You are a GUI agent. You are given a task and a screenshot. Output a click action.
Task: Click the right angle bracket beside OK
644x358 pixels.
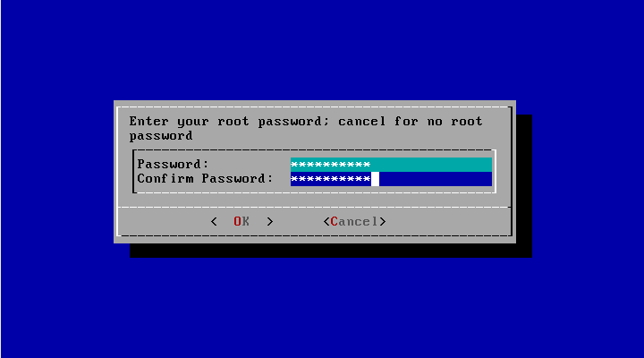click(x=270, y=222)
